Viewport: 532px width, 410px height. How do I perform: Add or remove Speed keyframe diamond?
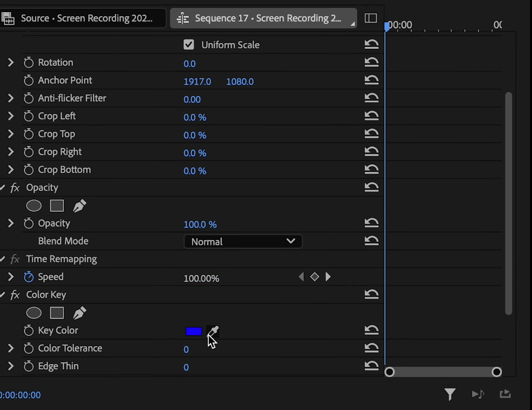(x=314, y=277)
